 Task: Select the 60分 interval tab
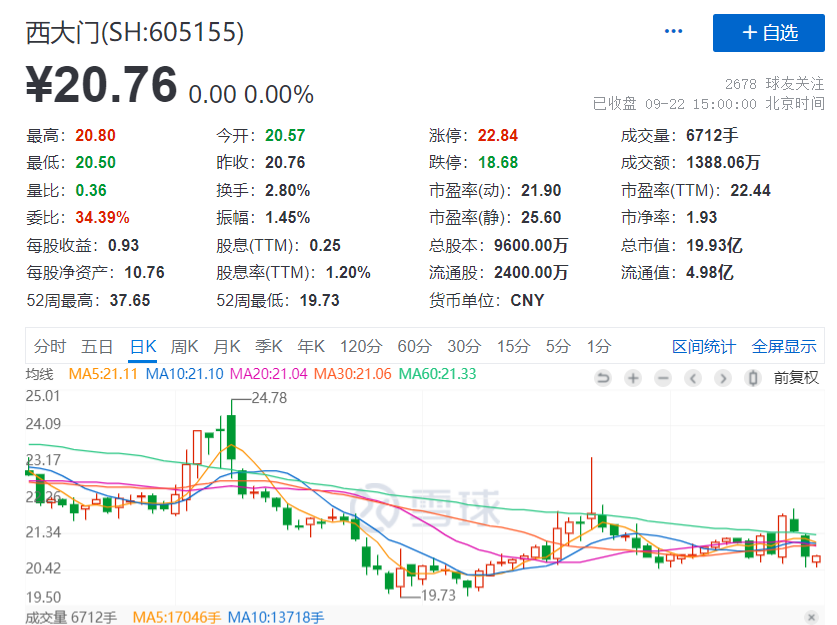pos(414,346)
